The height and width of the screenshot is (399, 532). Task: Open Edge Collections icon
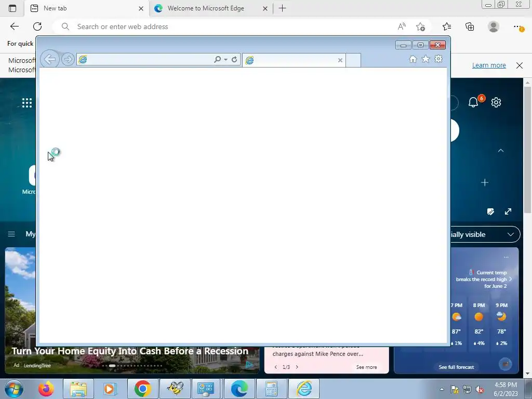point(470,26)
